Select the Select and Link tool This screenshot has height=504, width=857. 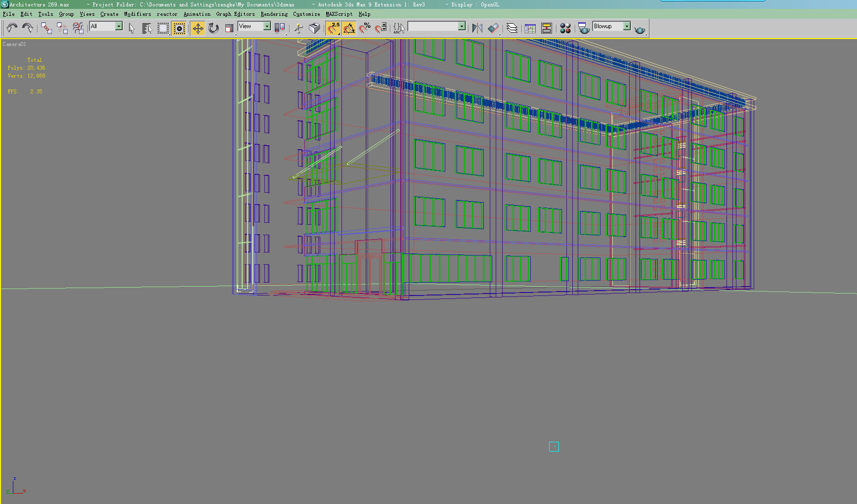tap(46, 28)
